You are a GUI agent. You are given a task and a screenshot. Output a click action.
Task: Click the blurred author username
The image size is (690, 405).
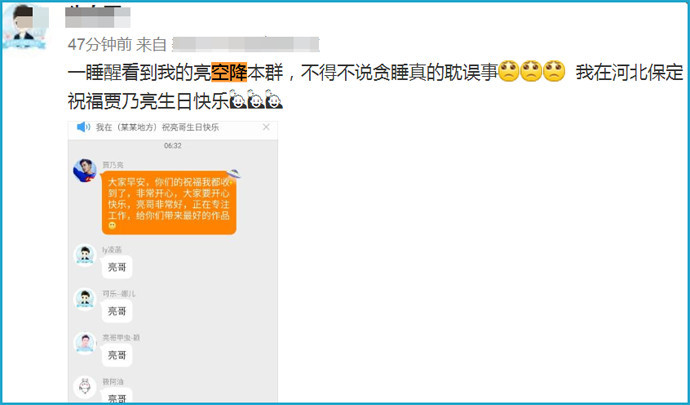[98, 17]
